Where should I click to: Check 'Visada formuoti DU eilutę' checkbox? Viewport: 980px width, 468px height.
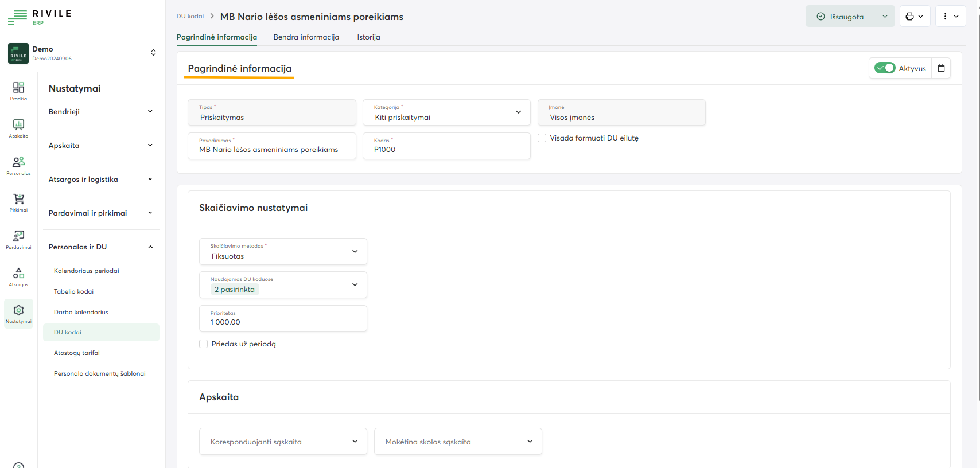point(542,138)
